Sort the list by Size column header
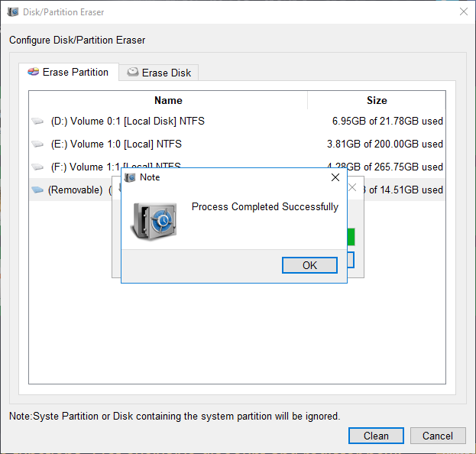 (x=376, y=100)
